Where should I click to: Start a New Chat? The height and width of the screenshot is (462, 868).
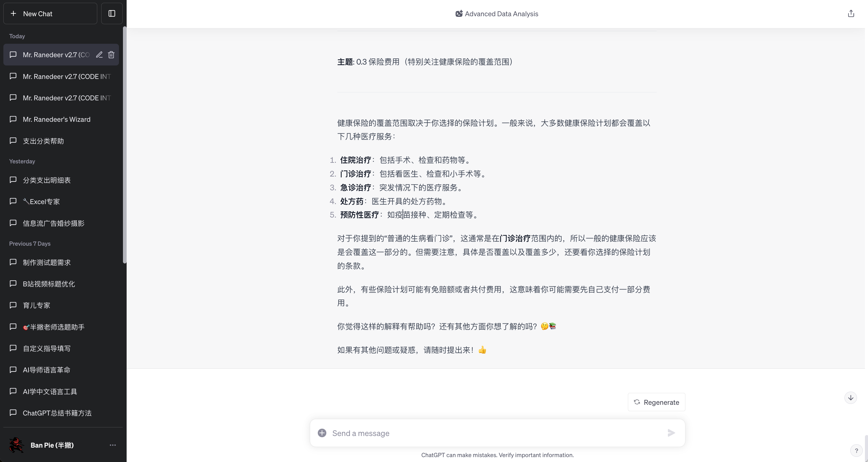(50, 13)
